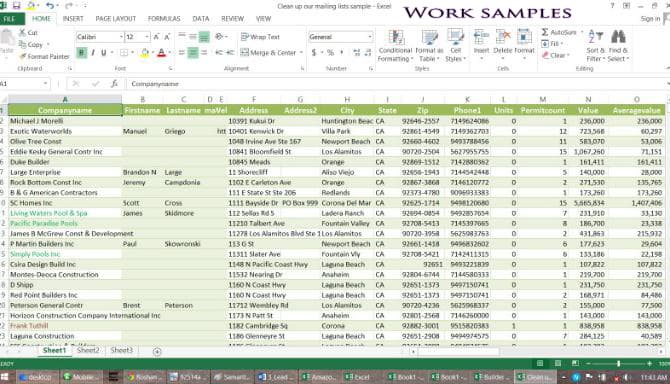670x384 pixels.
Task: Toggle Italic formatting
Action: [x=92, y=53]
